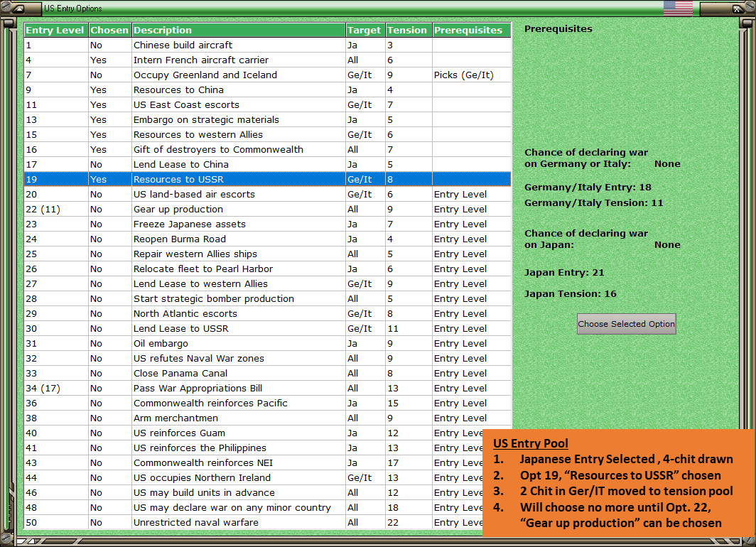Select the 'Lend Lease to China' row
Image resolution: width=756 pixels, height=547 pixels.
(x=268, y=164)
